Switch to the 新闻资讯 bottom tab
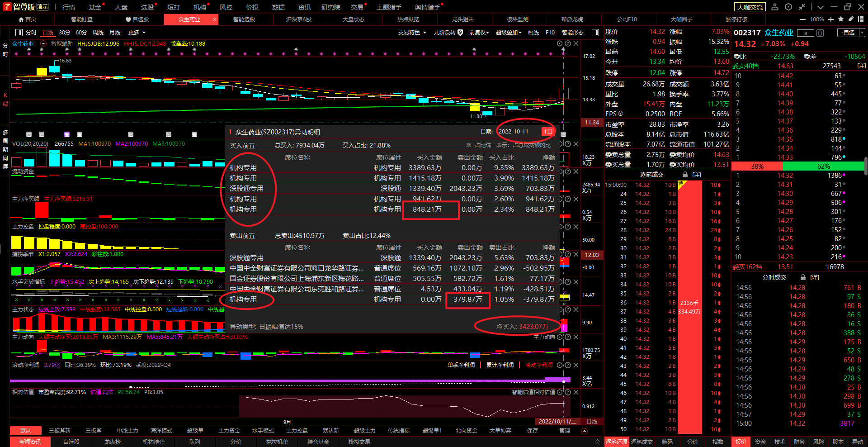Viewport: 868px width, 447px height. [30, 442]
